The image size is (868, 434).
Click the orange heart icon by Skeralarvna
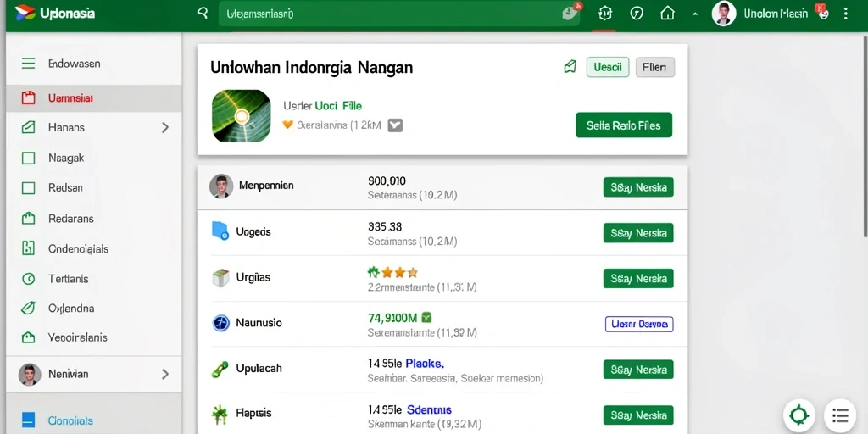click(x=287, y=125)
